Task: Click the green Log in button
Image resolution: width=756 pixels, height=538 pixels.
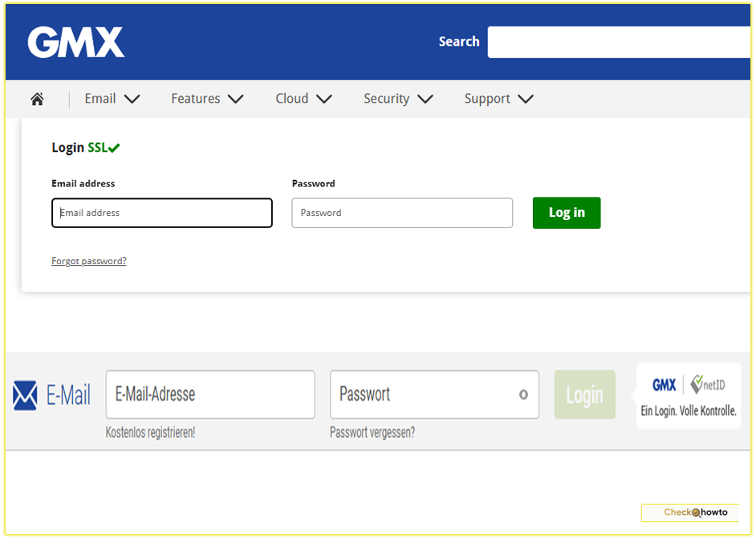Action: click(x=567, y=213)
